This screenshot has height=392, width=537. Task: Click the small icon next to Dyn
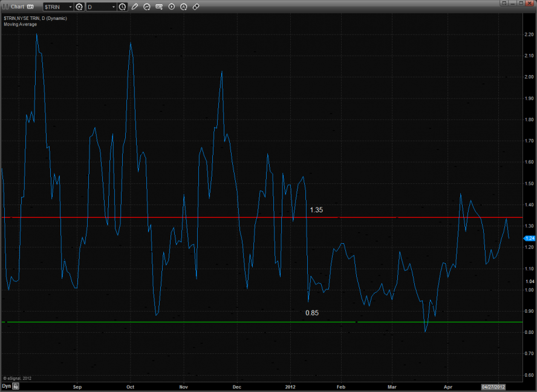click(x=16, y=385)
